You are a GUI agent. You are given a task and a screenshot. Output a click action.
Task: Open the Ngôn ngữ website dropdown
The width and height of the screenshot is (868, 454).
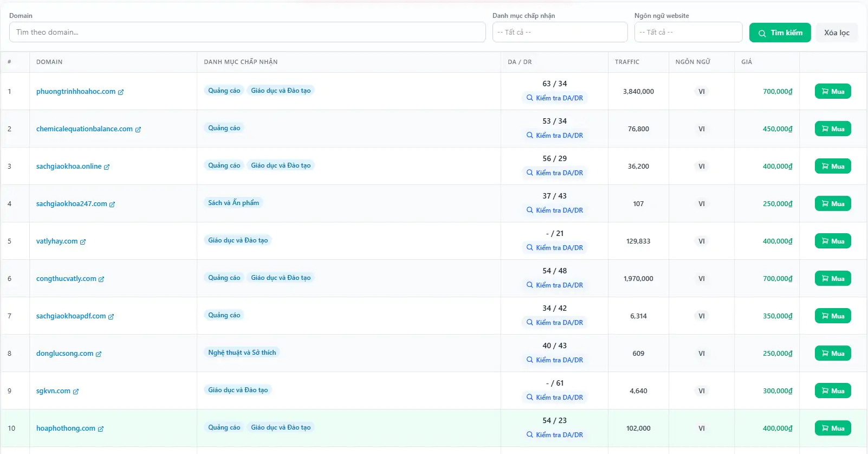pyautogui.click(x=688, y=32)
